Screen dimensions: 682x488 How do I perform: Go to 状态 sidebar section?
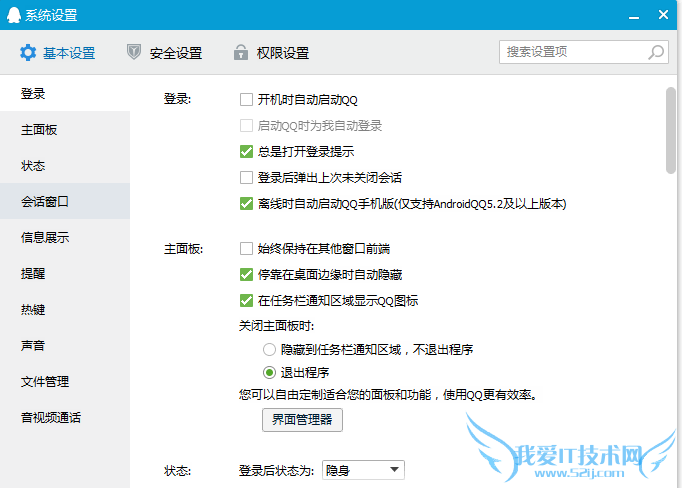(65, 166)
